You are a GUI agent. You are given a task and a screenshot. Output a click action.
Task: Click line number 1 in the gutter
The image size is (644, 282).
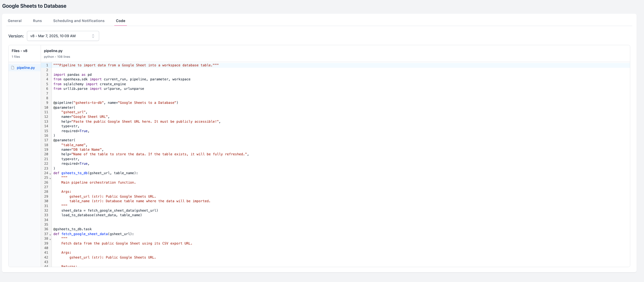46,65
